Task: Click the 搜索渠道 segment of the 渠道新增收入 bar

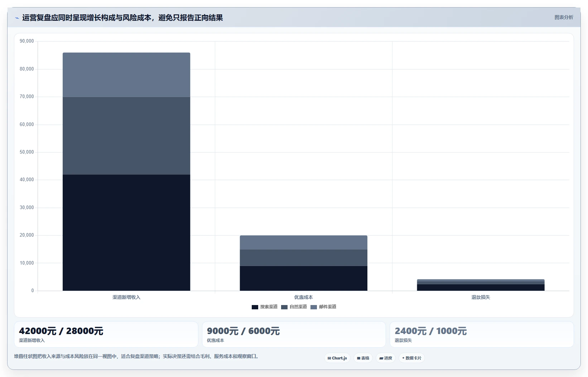Action: click(126, 233)
